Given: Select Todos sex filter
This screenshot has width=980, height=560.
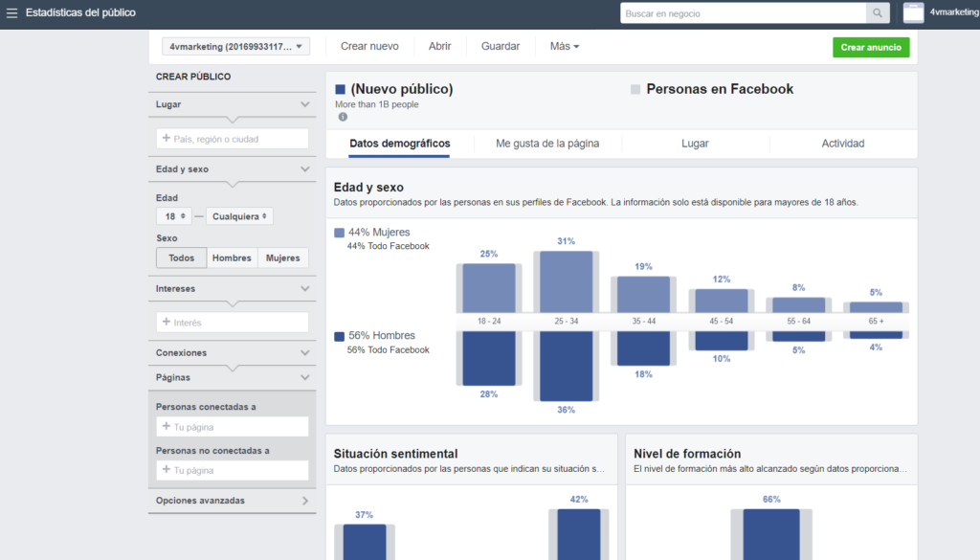Looking at the screenshot, I should point(181,258).
